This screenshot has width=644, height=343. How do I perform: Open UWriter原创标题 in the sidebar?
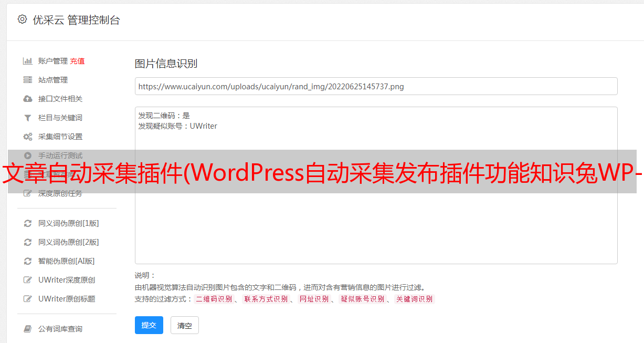pyautogui.click(x=67, y=299)
